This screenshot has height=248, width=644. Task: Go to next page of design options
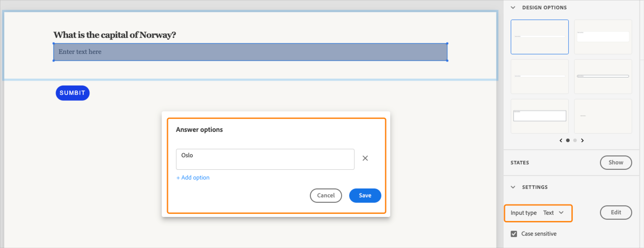coord(582,140)
